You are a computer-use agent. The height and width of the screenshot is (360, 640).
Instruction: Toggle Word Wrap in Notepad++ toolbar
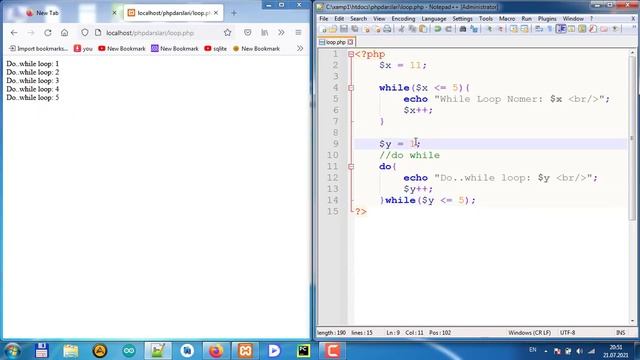pyautogui.click(x=538, y=29)
